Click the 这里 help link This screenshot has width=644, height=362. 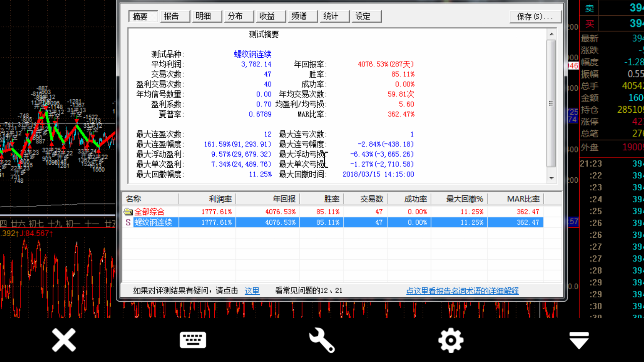tap(252, 291)
